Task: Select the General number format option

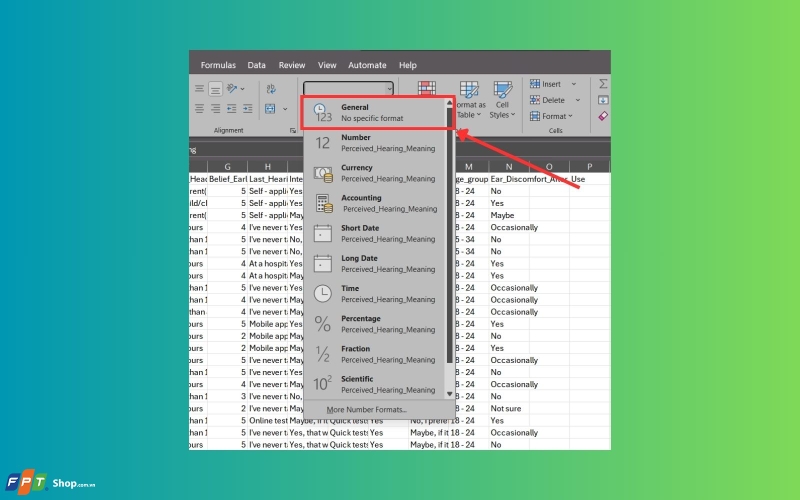Action: [375, 113]
